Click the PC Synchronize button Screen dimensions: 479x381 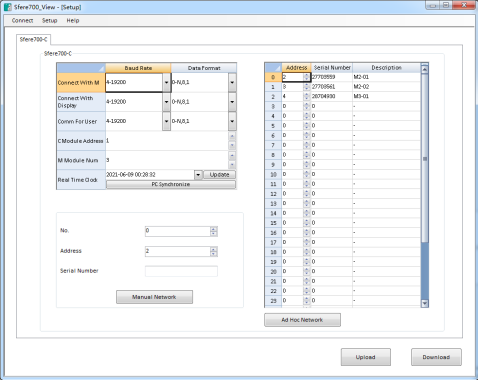click(171, 184)
